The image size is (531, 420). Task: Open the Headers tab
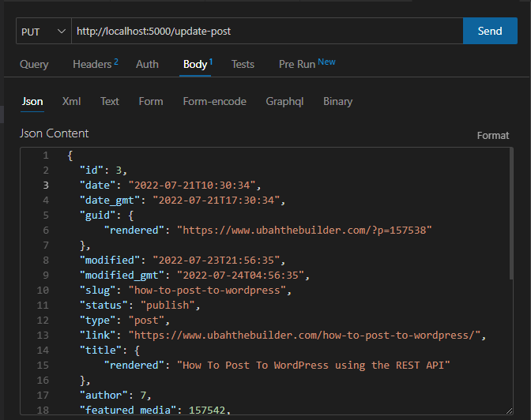92,65
